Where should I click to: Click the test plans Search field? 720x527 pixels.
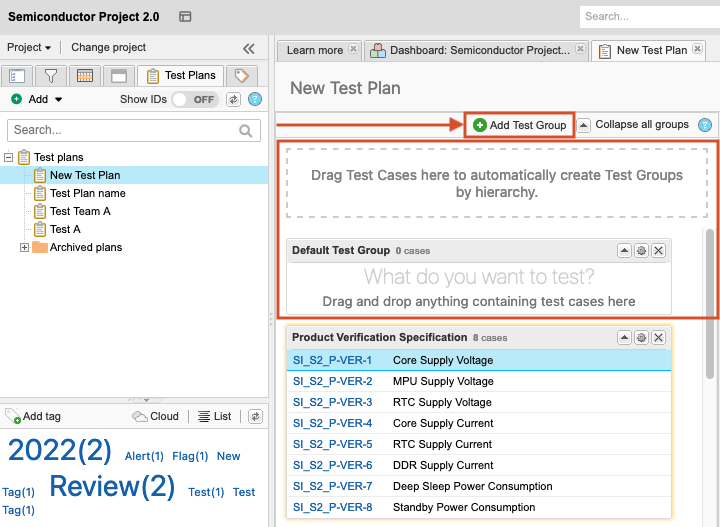[x=124, y=130]
